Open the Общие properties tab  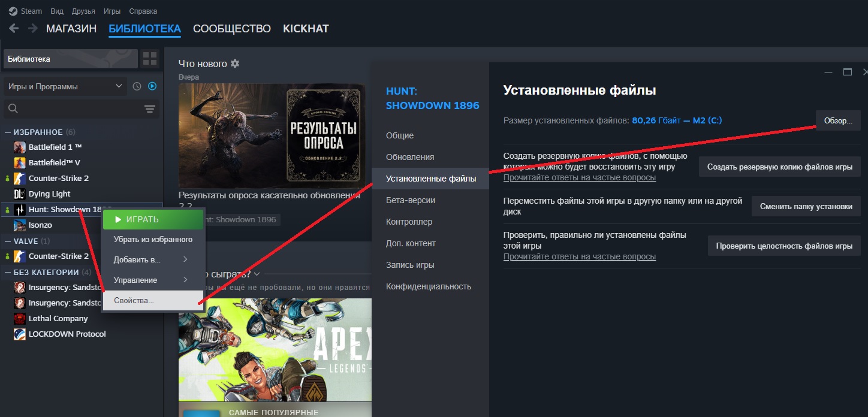coord(400,135)
